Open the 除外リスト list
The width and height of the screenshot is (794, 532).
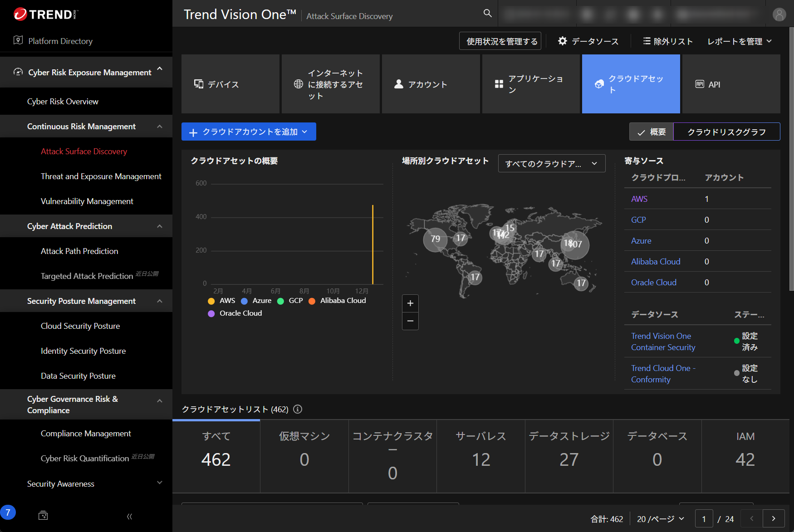[668, 41]
